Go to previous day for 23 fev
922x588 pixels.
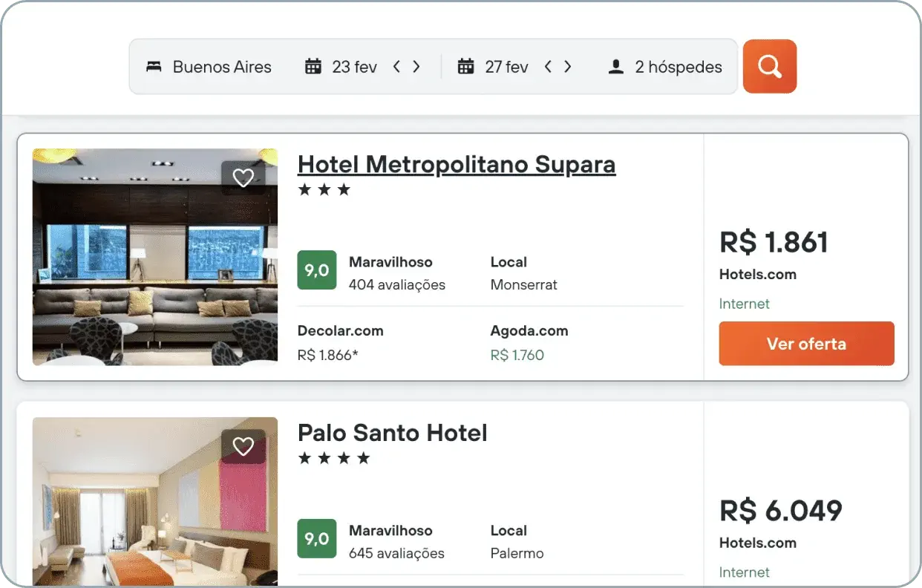tap(396, 67)
